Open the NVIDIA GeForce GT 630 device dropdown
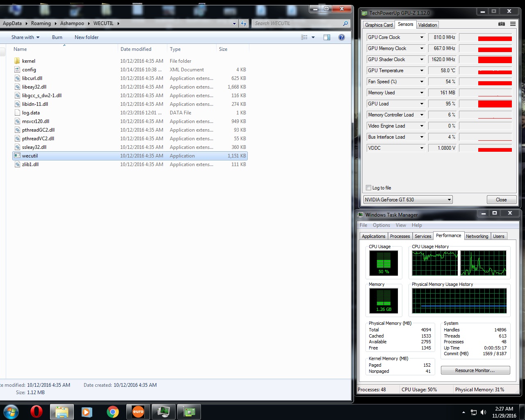The width and height of the screenshot is (525, 420). click(408, 200)
